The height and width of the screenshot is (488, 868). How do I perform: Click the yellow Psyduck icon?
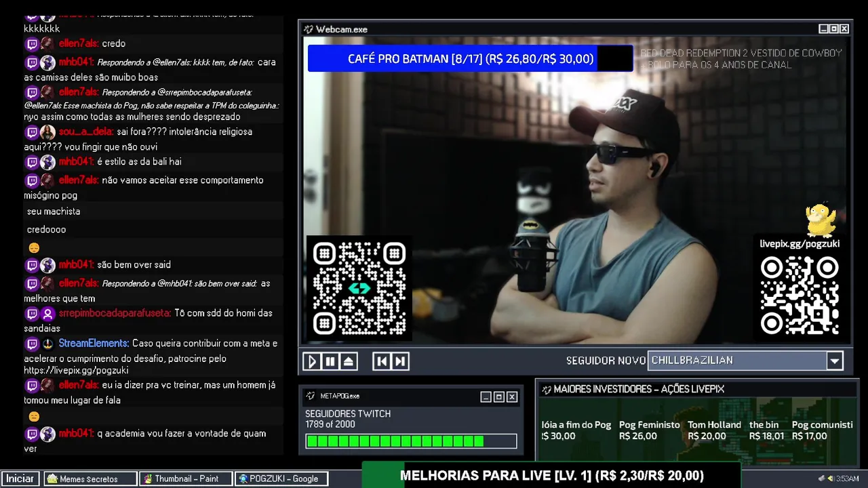pyautogui.click(x=820, y=220)
